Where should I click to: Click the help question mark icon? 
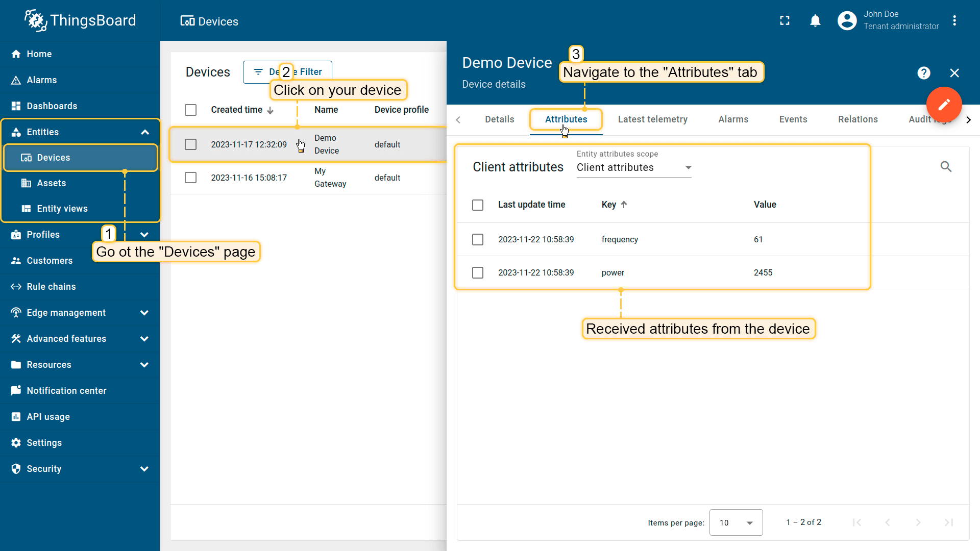coord(923,73)
